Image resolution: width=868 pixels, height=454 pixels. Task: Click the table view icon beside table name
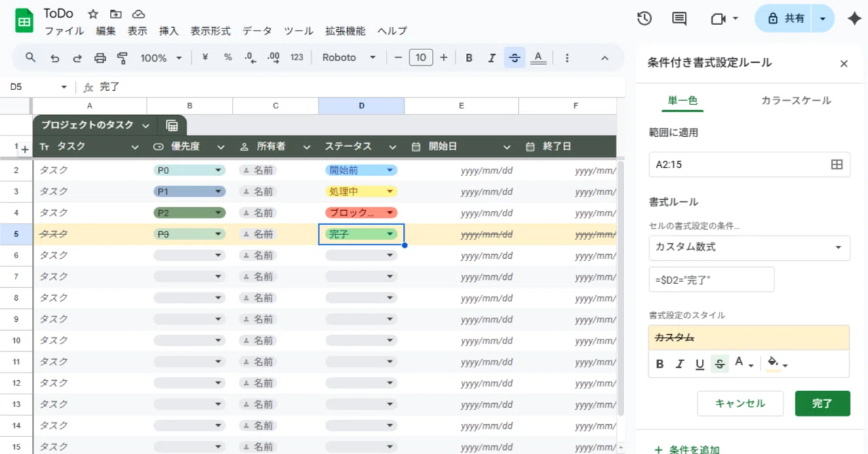172,125
